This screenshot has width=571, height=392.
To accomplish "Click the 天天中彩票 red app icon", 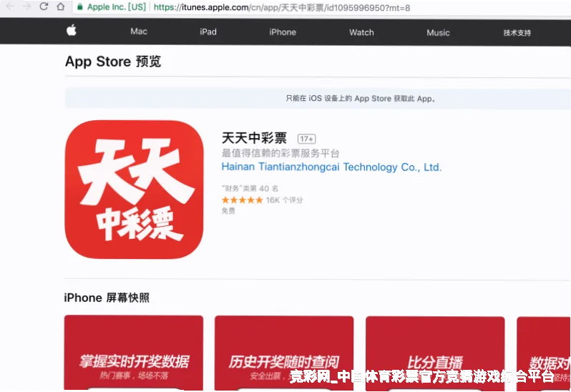I will [x=134, y=190].
